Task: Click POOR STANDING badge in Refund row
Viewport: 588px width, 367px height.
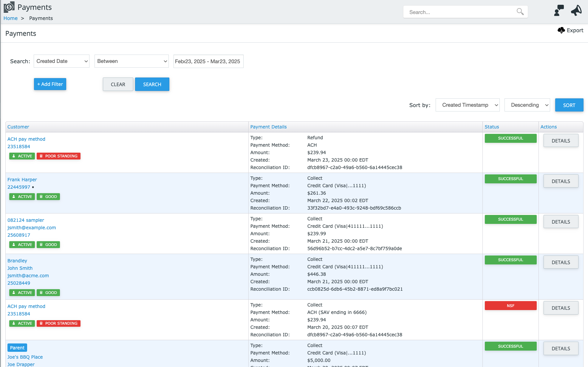Action: tap(58, 156)
